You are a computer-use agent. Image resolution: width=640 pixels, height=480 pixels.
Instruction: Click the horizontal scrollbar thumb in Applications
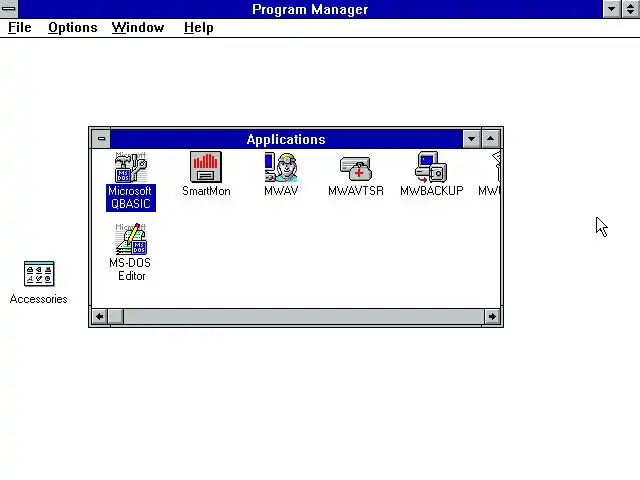pyautogui.click(x=116, y=316)
